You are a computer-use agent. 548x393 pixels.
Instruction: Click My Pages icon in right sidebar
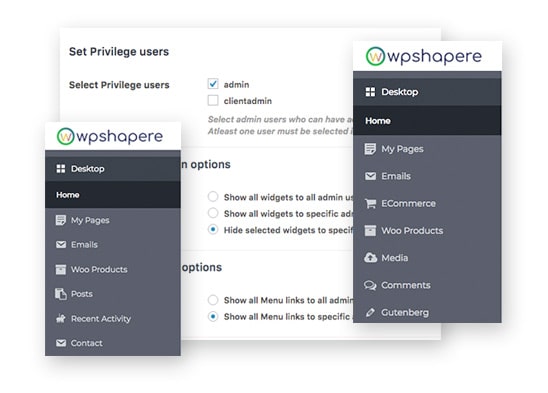coord(370,149)
